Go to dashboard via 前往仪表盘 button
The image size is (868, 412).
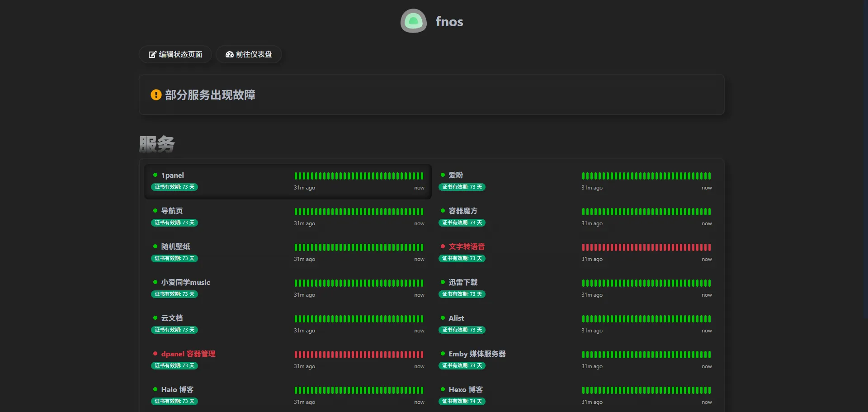tap(249, 54)
